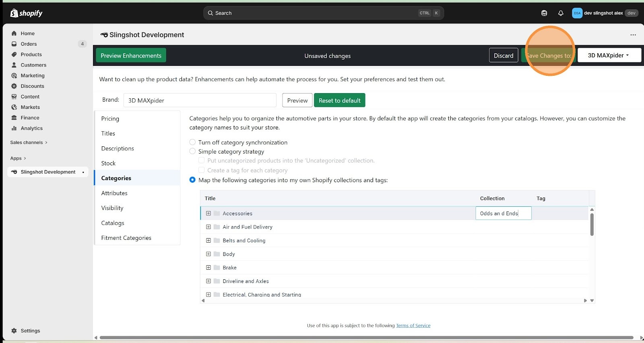Expand the Brake category

click(x=208, y=268)
